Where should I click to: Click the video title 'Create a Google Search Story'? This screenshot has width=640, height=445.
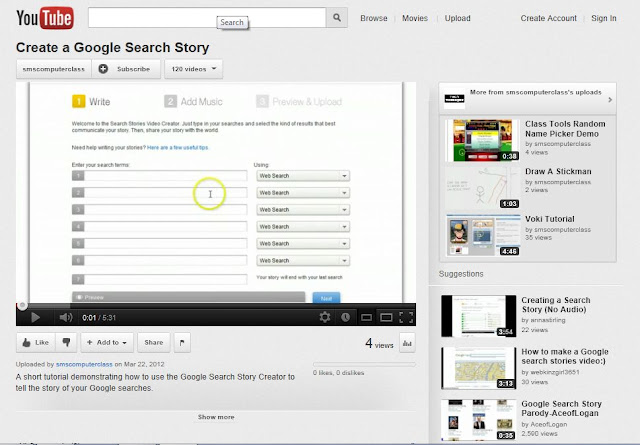point(113,47)
